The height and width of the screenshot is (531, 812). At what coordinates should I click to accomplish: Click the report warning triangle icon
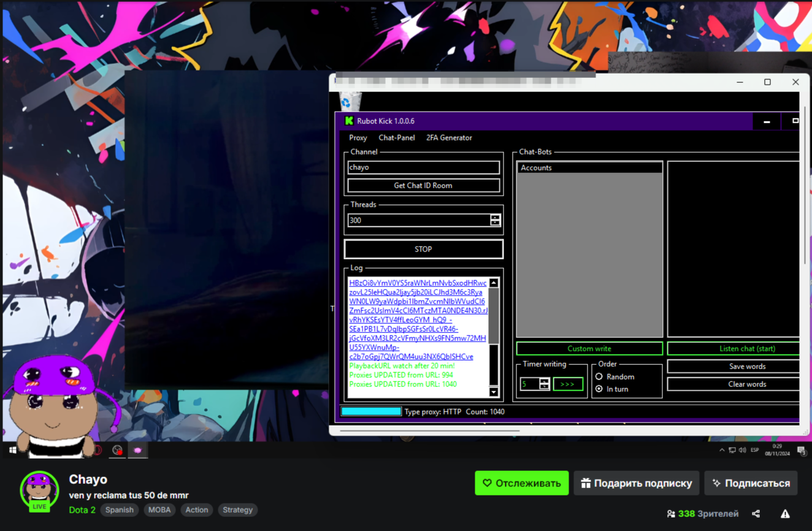point(785,514)
